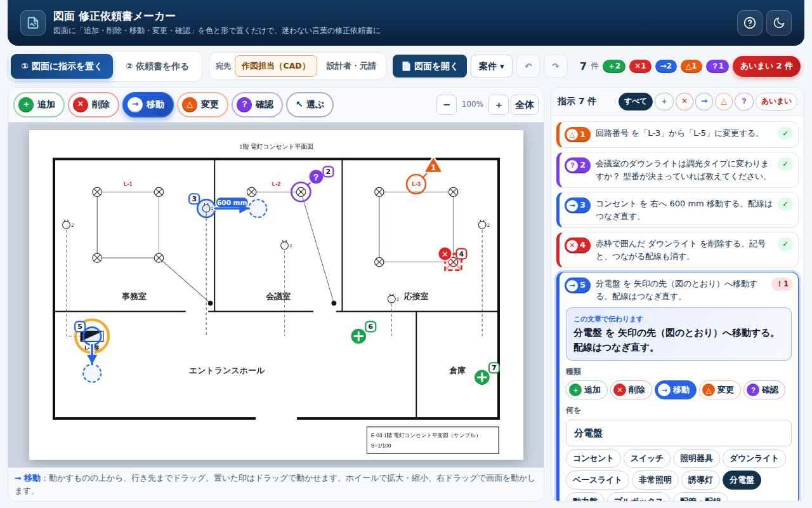Set instruction 5 type to 変更

(720, 390)
